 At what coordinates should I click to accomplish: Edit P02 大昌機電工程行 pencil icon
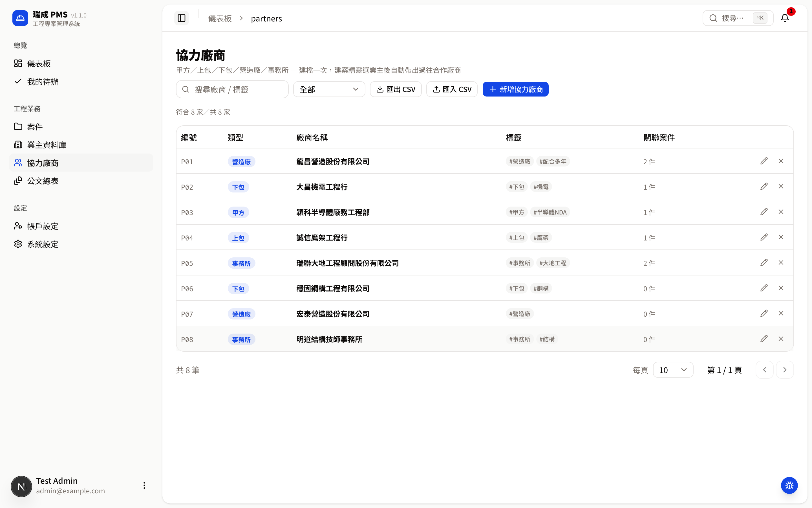764,187
